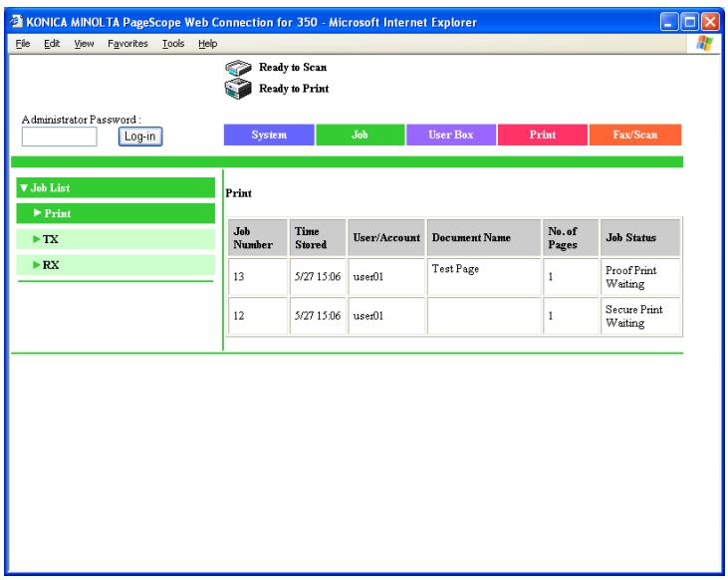728x580 pixels.
Task: Click the Test Page document name
Action: [455, 269]
